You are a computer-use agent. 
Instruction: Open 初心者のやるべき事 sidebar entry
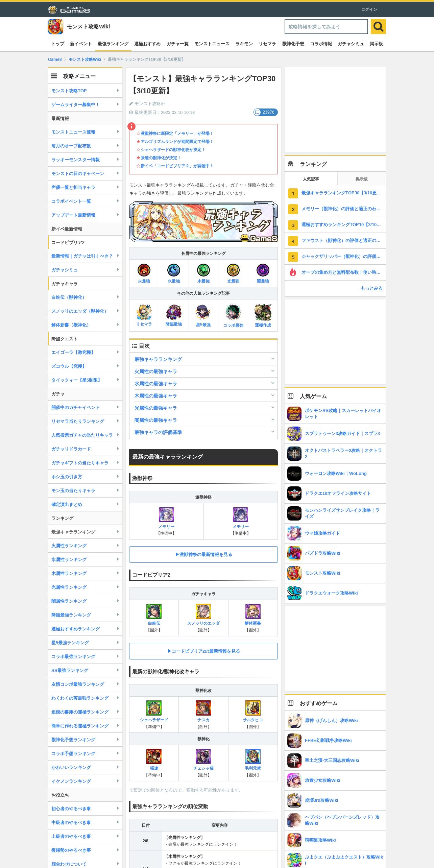tap(85, 809)
